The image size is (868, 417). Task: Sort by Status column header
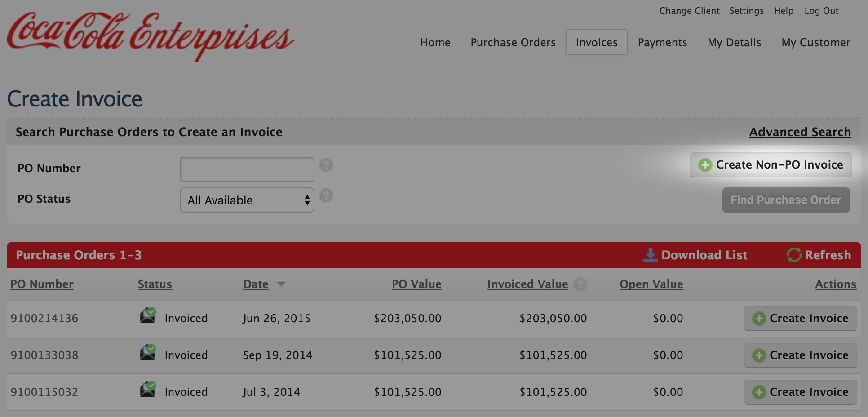(x=155, y=284)
